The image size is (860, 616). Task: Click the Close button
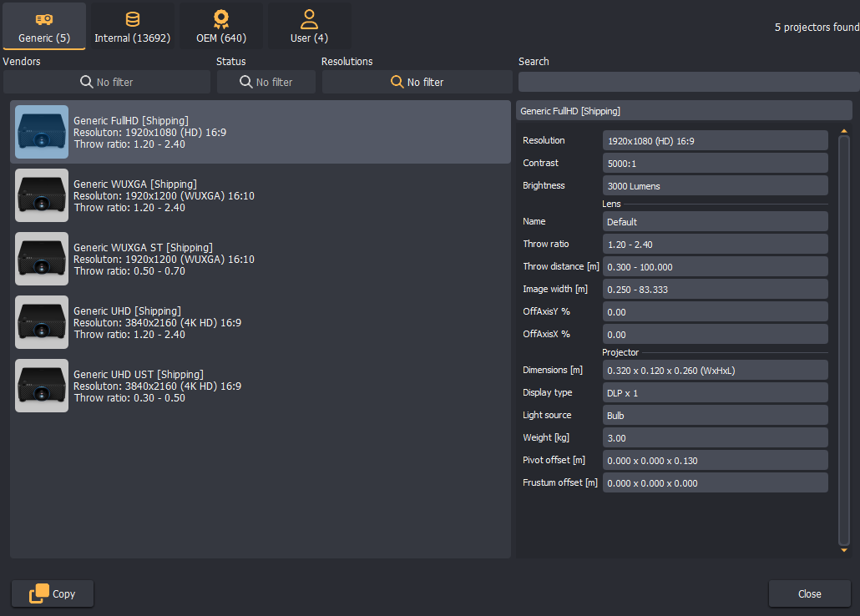pos(810,593)
